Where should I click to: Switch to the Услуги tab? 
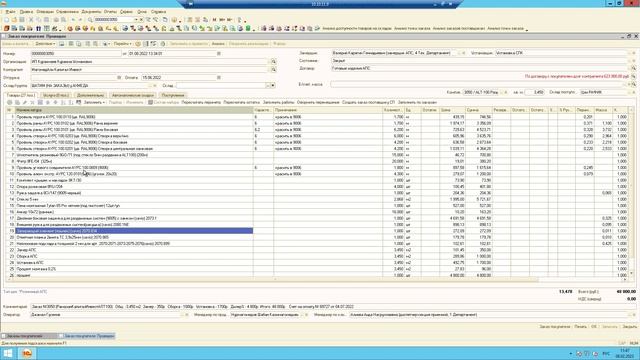(x=56, y=95)
